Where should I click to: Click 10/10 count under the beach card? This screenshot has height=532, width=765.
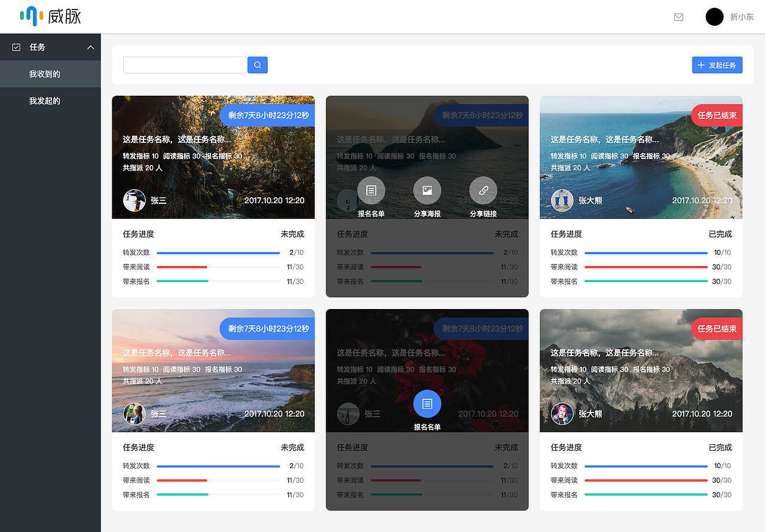(x=723, y=253)
